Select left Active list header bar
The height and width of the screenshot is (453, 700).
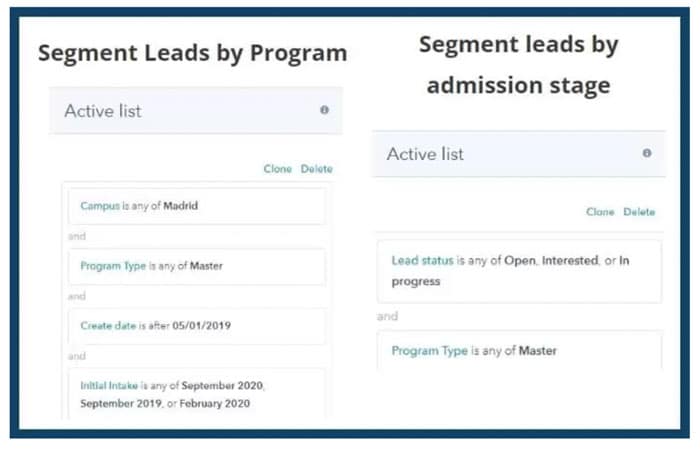196,111
